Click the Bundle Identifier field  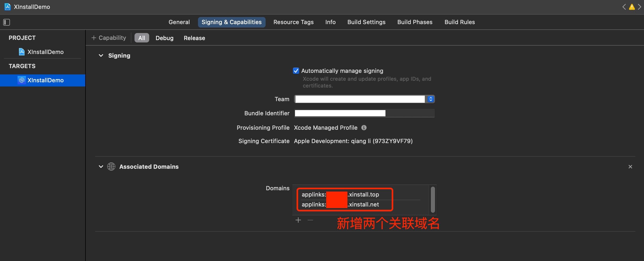click(364, 113)
